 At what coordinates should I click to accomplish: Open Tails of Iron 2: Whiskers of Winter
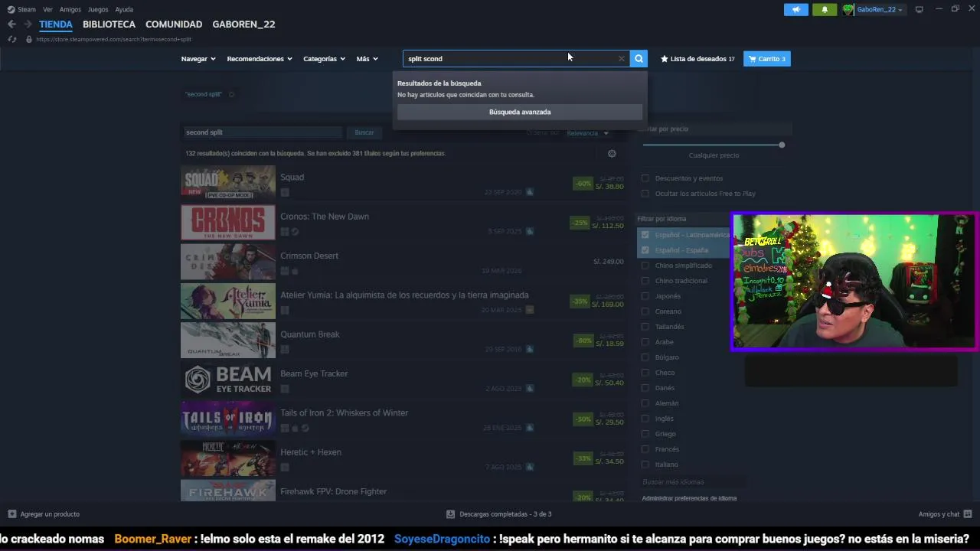[x=344, y=413]
